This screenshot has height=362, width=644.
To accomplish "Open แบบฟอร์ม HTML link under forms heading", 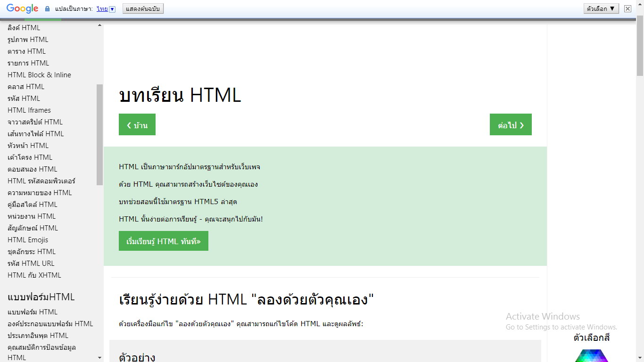I will [x=33, y=312].
